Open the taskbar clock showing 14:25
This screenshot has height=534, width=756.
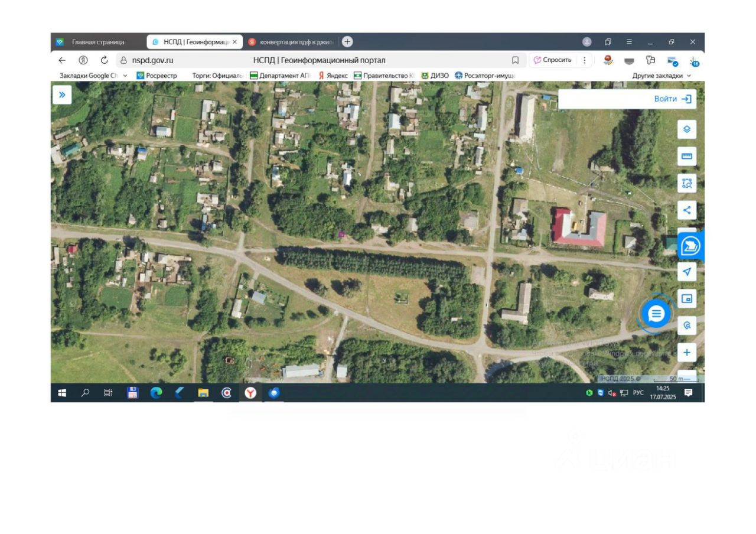click(x=663, y=393)
